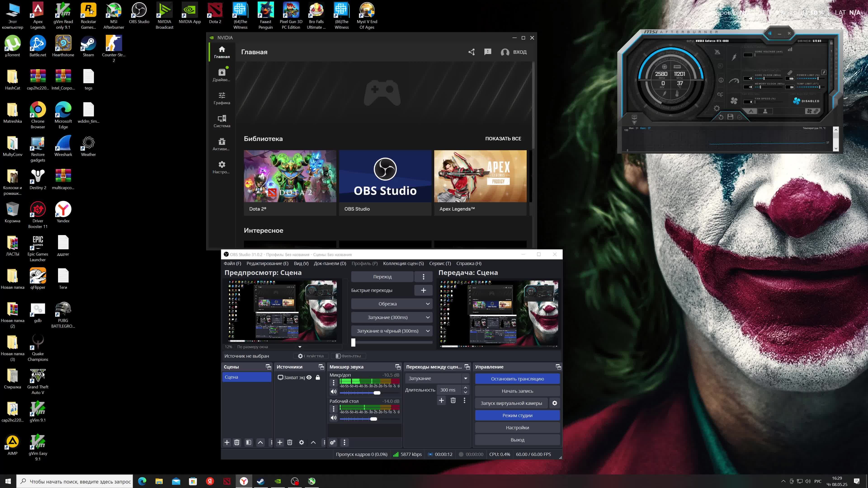Open Apex Legends library thumbnail
Screen dimensions: 868x488
(x=480, y=176)
